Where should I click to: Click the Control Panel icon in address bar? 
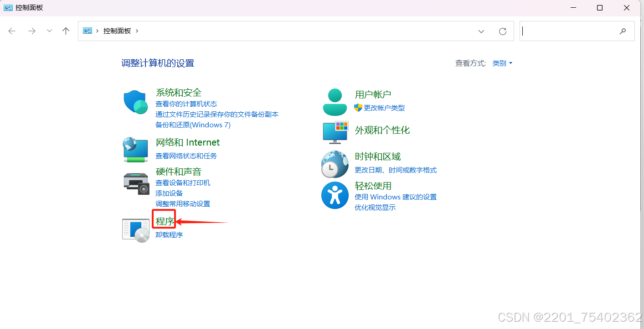pos(87,31)
